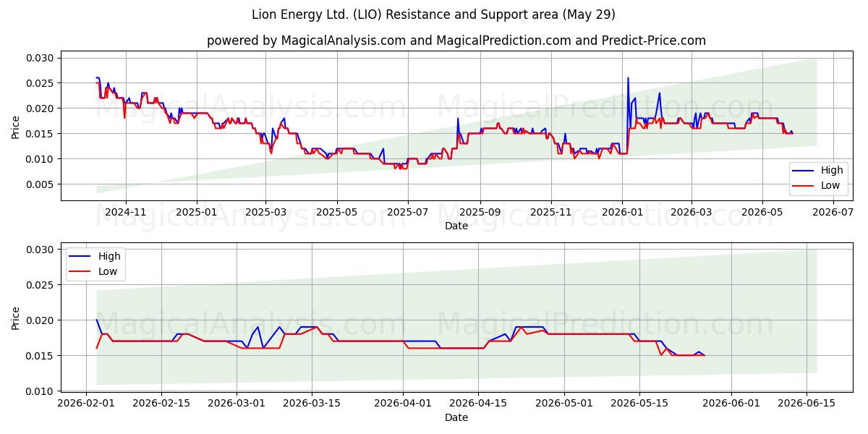Click the '2026-05' x-axis label
Screen dimensions: 868x434
tap(762, 213)
